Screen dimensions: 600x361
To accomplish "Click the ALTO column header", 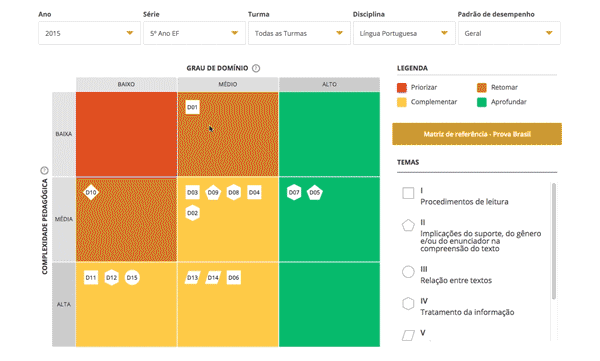I will pyautogui.click(x=329, y=84).
